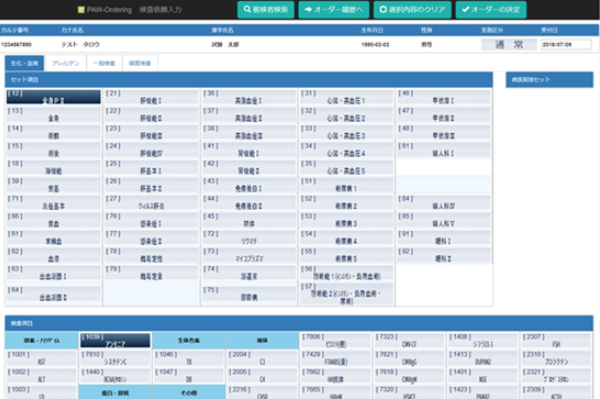Toggle set item [21] 肝機能Ⅰ
This screenshot has height=399, width=600.
151,97
